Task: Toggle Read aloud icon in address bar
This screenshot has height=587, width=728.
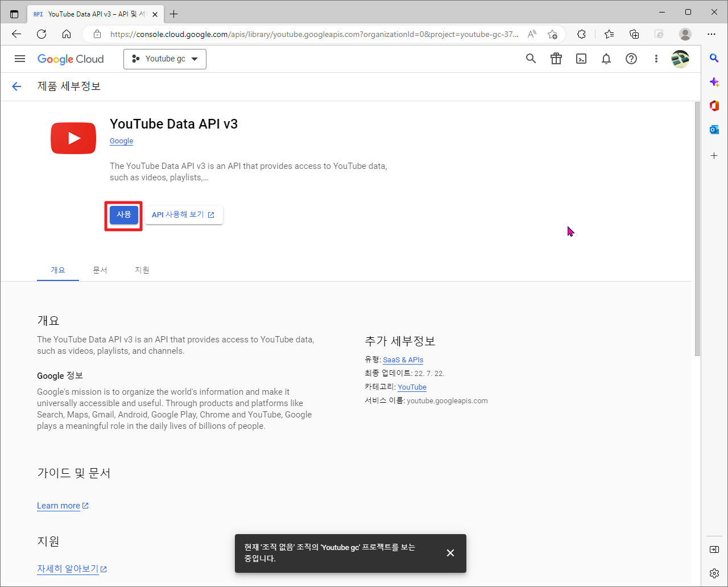Action: pos(532,34)
